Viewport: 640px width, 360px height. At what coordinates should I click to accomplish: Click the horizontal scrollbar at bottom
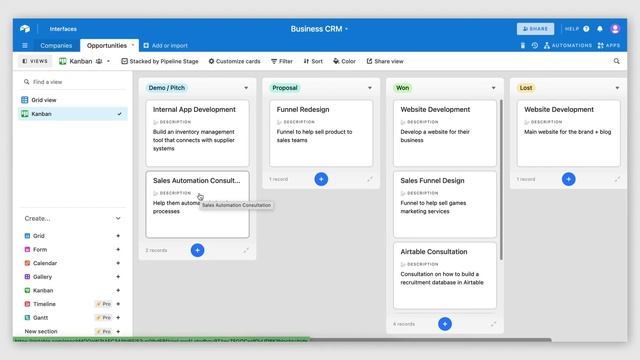point(430,340)
